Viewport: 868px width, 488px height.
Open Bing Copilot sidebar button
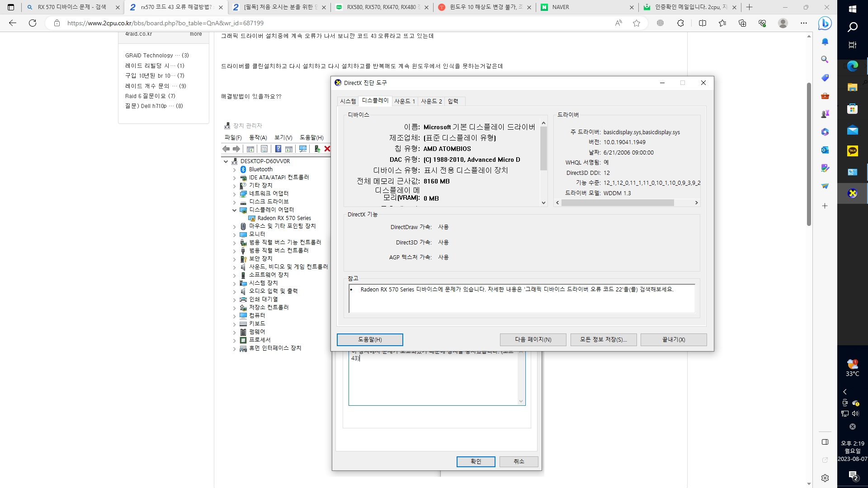click(825, 23)
